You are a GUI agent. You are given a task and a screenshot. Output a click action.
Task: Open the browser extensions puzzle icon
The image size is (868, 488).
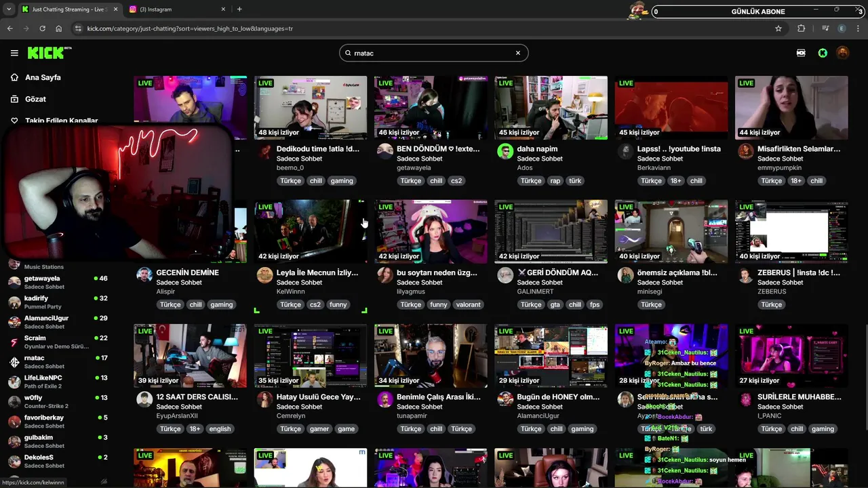click(802, 28)
